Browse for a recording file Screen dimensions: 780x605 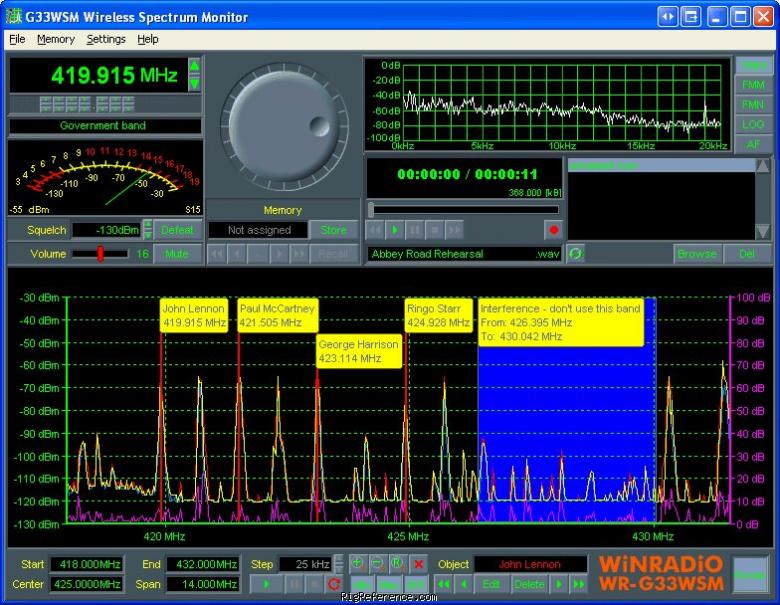[x=697, y=254]
